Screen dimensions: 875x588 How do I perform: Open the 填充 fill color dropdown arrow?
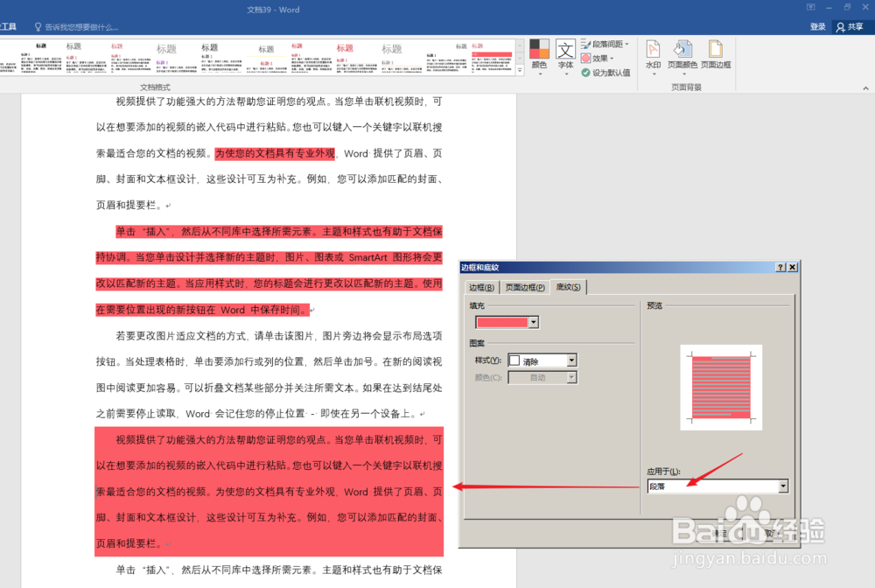click(534, 323)
